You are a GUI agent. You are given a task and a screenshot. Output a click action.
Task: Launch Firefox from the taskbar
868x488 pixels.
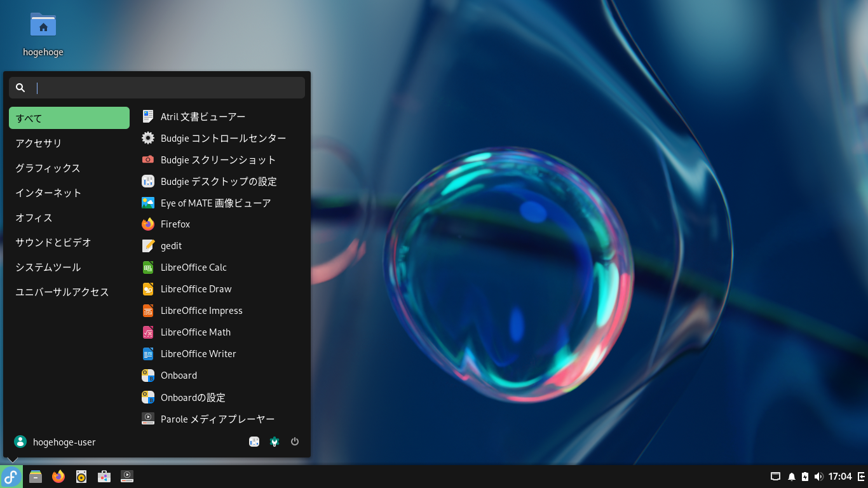[x=58, y=477]
